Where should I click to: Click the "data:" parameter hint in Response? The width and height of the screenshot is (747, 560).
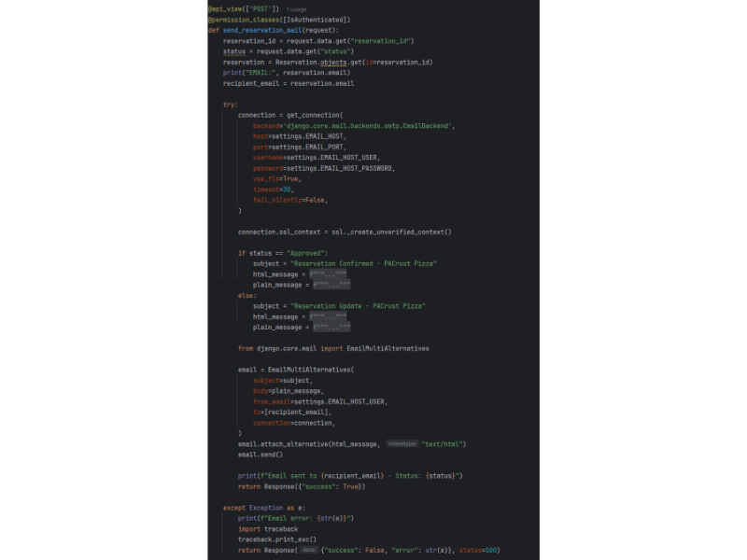click(308, 551)
